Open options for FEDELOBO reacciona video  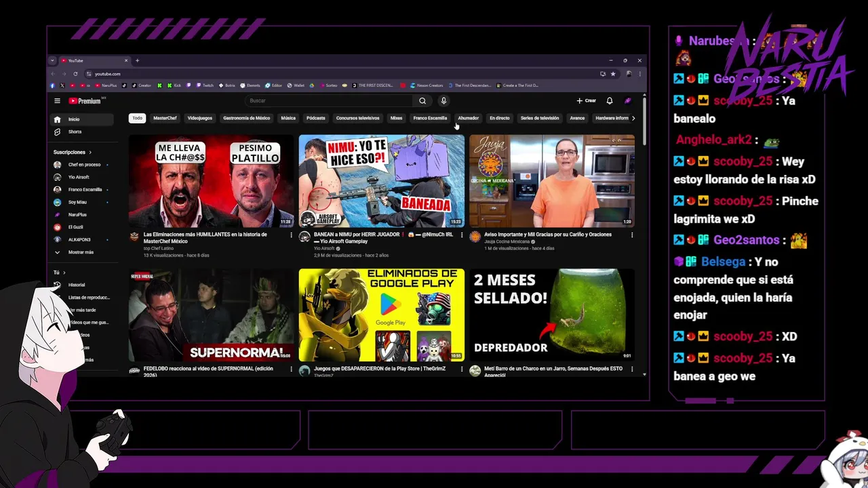[x=292, y=369]
